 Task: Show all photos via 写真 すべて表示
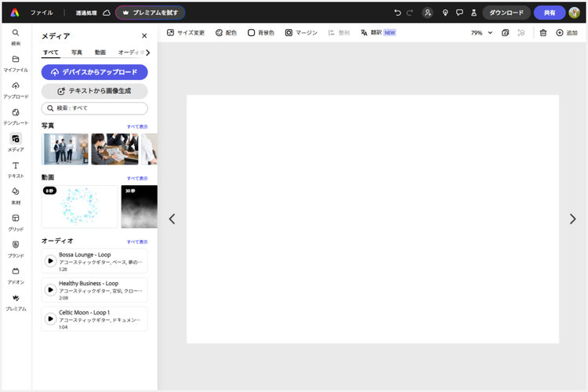click(137, 127)
